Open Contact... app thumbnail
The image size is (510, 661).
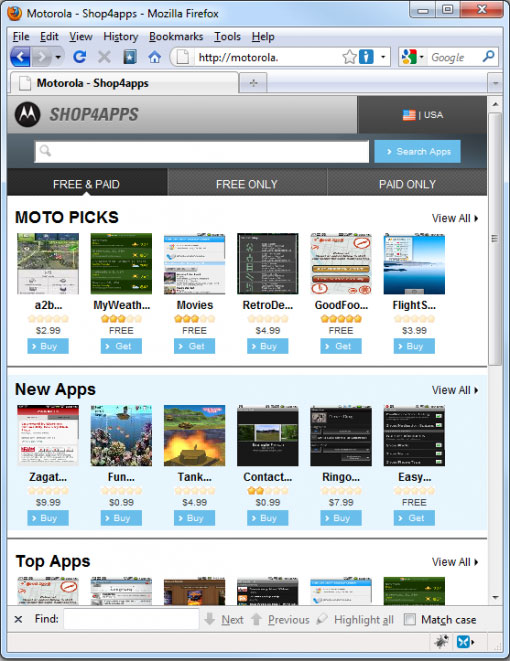point(268,435)
